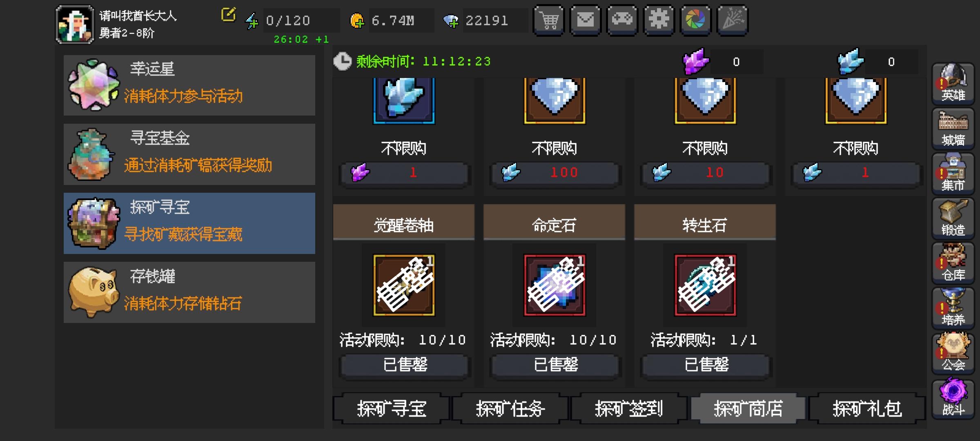
Task: Click the 转生石 item thumbnail
Action: coord(705,285)
